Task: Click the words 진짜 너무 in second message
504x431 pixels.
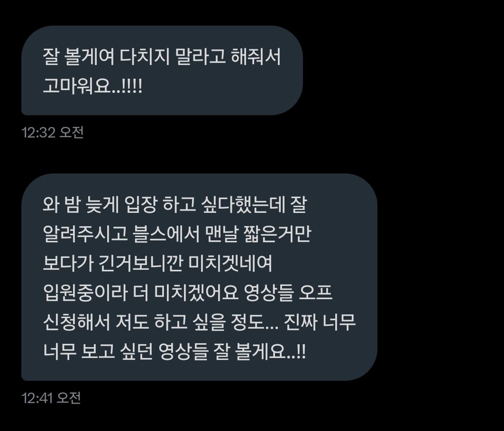Action: pyautogui.click(x=320, y=322)
